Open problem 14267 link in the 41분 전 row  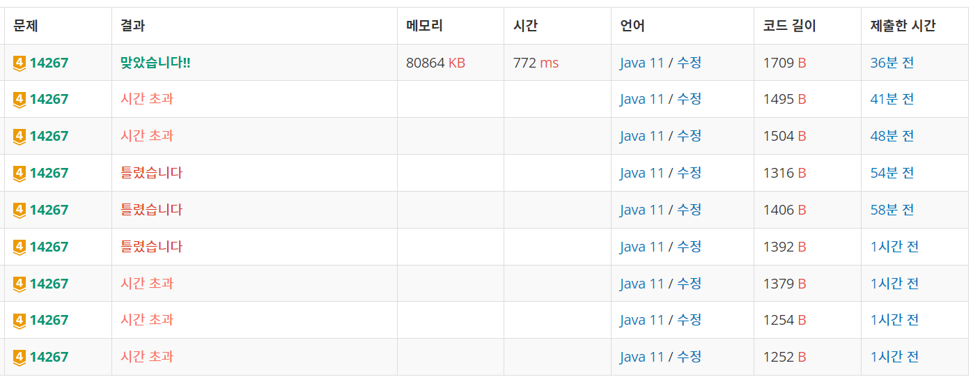(49, 99)
